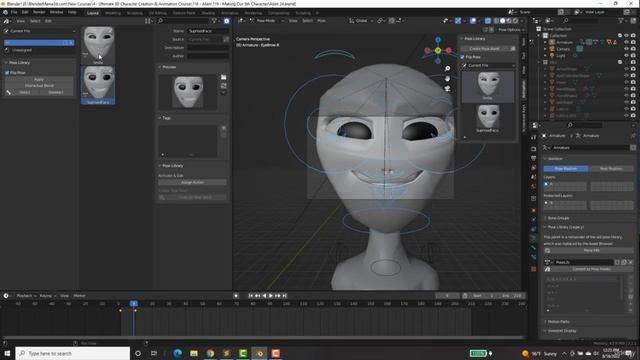Open the Global transform orientation dropdown
640x360 pixels.
point(360,20)
